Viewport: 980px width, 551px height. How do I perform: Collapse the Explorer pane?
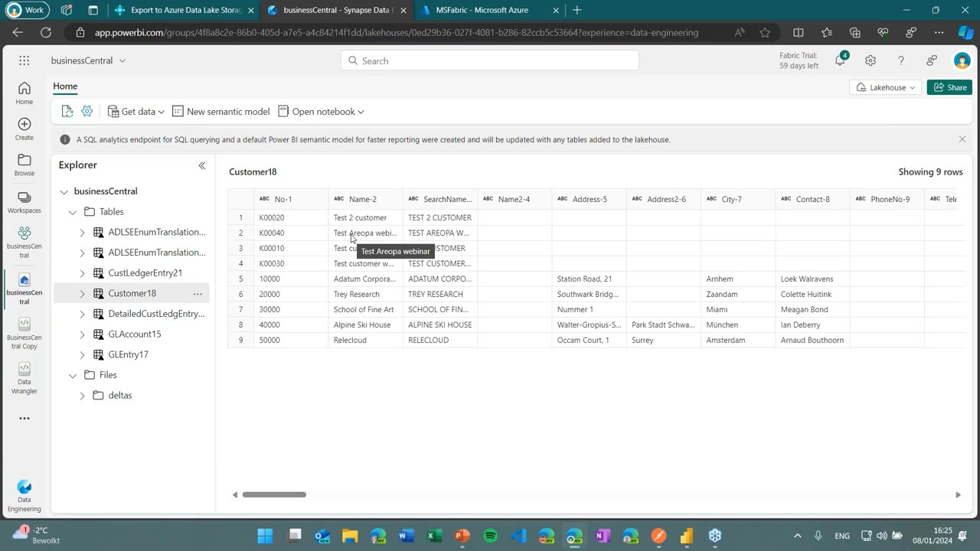tap(202, 165)
